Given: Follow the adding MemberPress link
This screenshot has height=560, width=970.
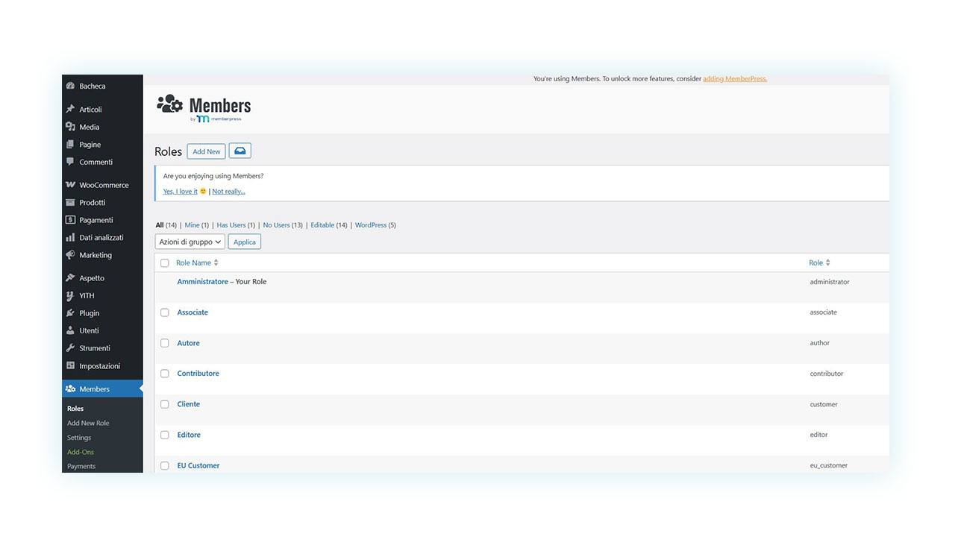Looking at the screenshot, I should (x=734, y=78).
